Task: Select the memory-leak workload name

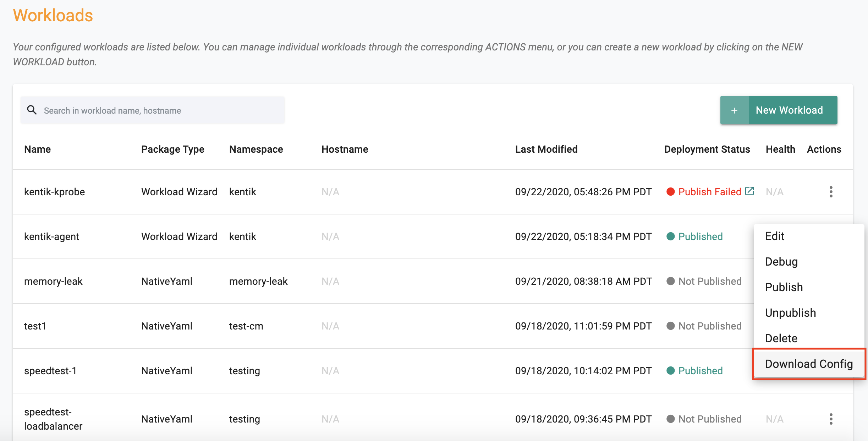Action: click(53, 281)
